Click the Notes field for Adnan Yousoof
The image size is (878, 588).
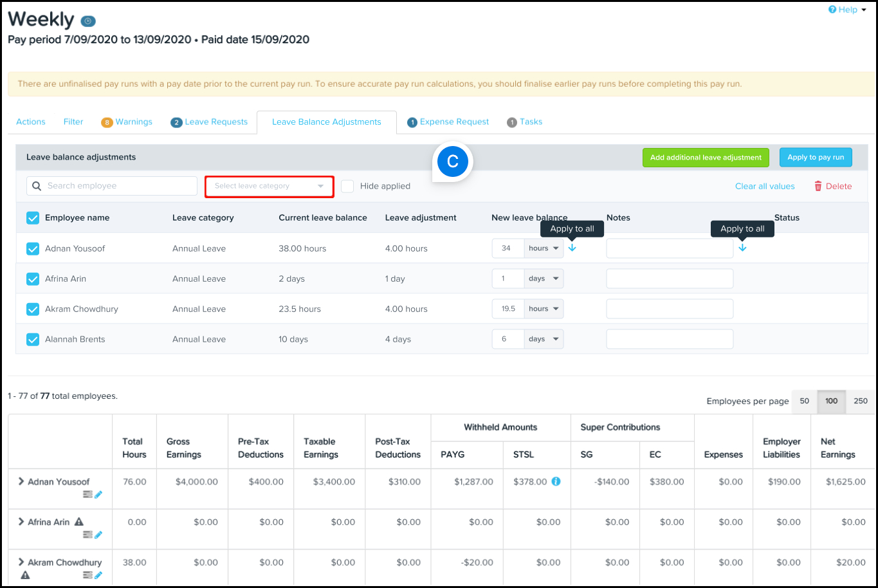[670, 248]
